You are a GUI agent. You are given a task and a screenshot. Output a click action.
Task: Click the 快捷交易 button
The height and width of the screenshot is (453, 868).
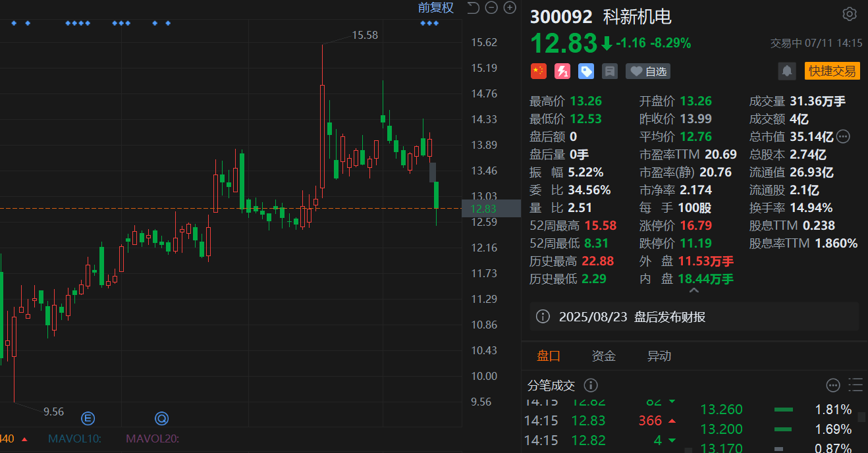832,71
